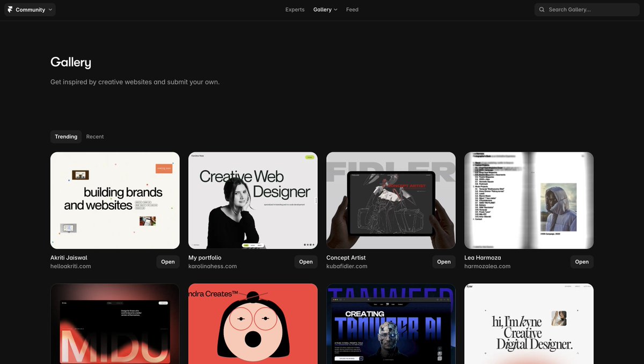Click Open button for Concept Artist
The height and width of the screenshot is (364, 644).
[444, 262]
